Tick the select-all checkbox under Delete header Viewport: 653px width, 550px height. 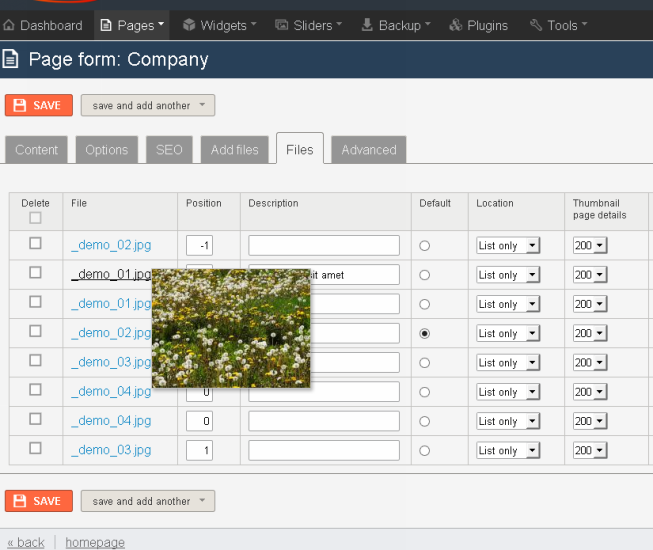click(35, 218)
